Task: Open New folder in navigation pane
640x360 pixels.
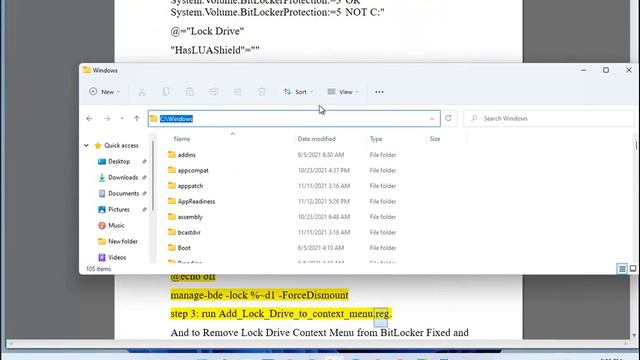Action: pos(122,241)
